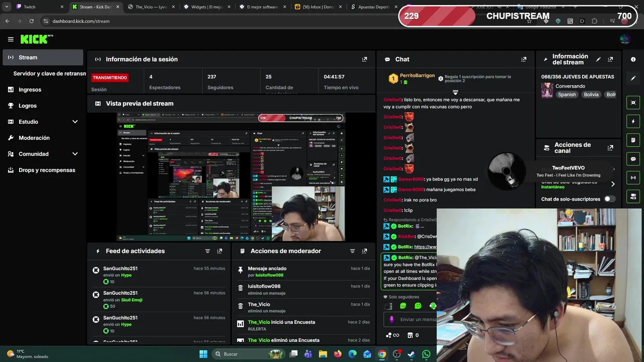The width and height of the screenshot is (644, 362).
Task: Open the first green Kick emote
Action: tap(403, 306)
